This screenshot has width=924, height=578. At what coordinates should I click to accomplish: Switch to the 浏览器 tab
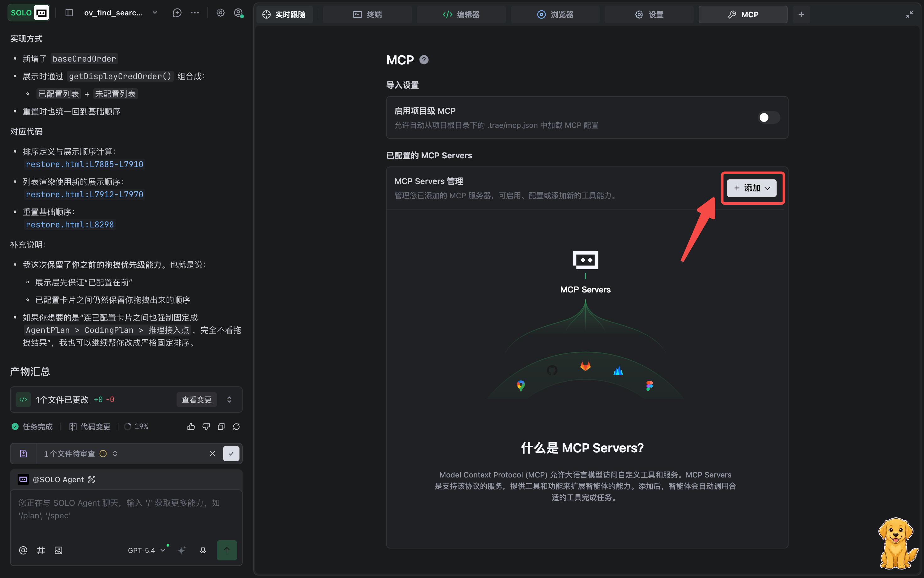click(555, 14)
